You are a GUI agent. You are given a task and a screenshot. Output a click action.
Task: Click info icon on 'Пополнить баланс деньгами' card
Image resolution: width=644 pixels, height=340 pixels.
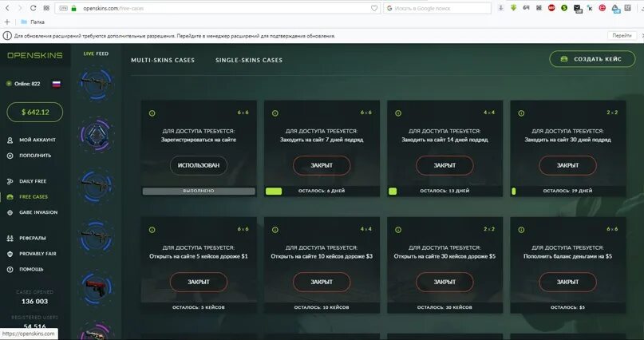point(521,230)
